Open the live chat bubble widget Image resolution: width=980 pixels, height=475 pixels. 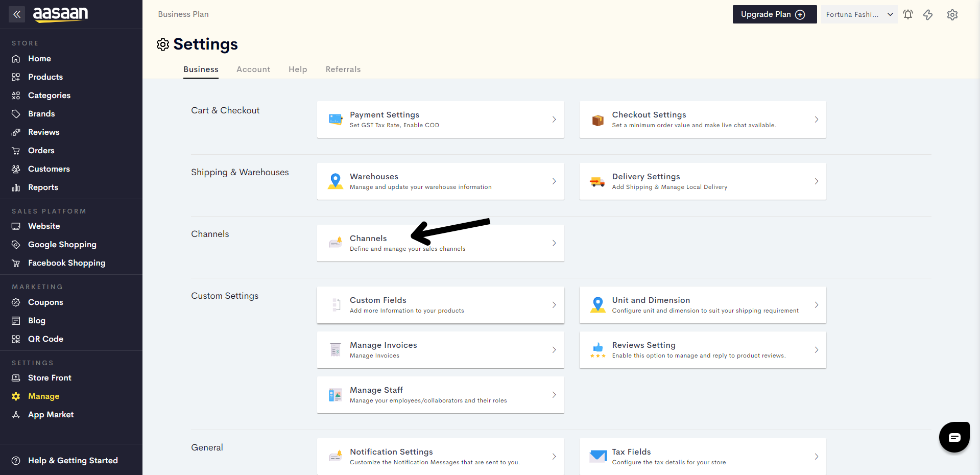pos(954,437)
